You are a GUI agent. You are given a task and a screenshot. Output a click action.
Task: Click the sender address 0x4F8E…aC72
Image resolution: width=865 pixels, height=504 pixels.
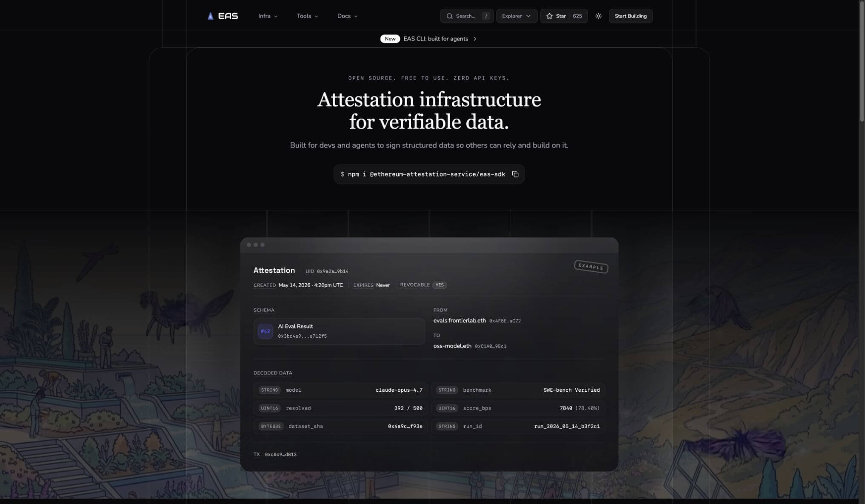pyautogui.click(x=505, y=321)
